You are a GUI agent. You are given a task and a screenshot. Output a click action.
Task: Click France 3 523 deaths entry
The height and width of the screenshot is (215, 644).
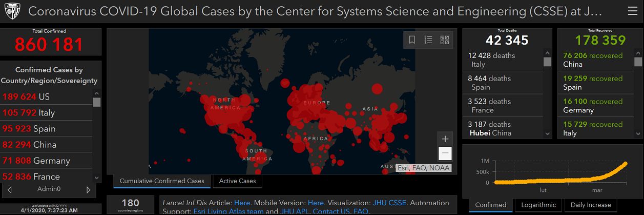(503, 106)
